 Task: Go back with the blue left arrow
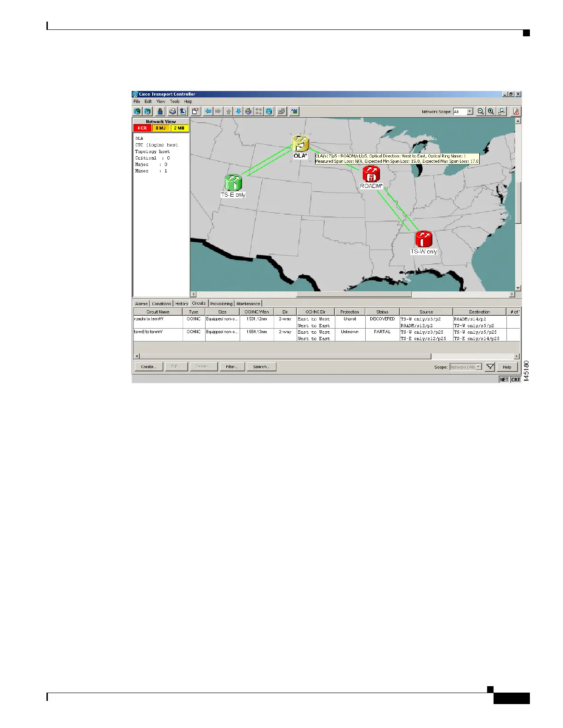point(208,111)
